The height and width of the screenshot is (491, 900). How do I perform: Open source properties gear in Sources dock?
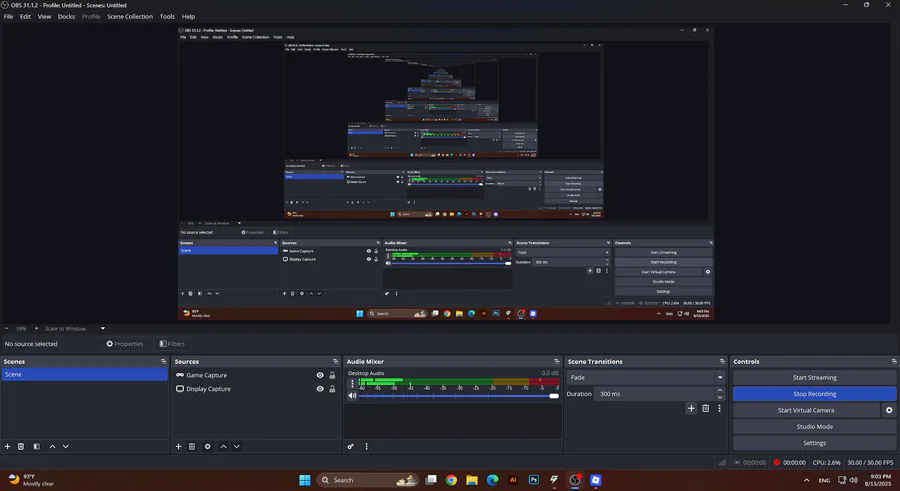(x=208, y=446)
